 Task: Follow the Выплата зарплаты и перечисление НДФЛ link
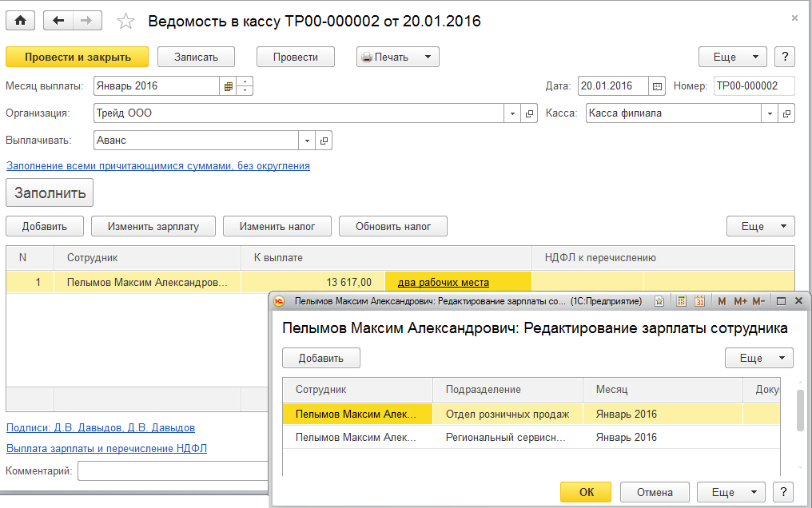coord(106,448)
